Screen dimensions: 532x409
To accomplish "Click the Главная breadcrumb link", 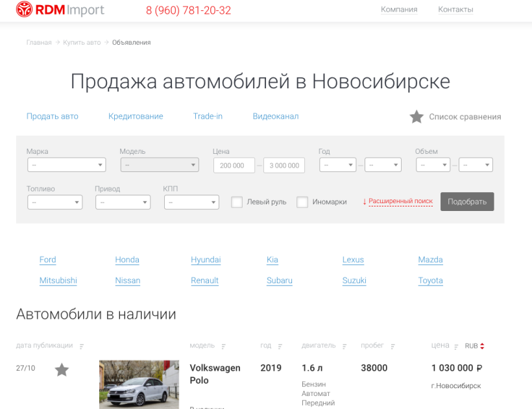I will tap(39, 42).
